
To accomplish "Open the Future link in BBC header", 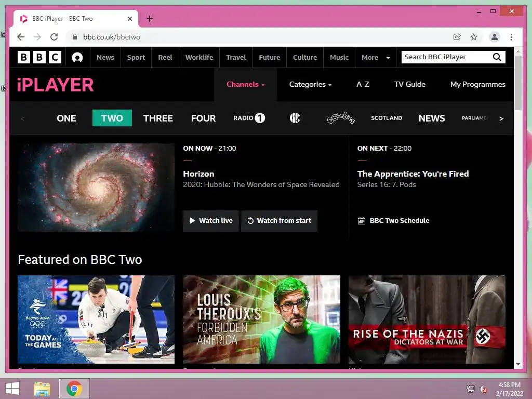I will [x=270, y=57].
